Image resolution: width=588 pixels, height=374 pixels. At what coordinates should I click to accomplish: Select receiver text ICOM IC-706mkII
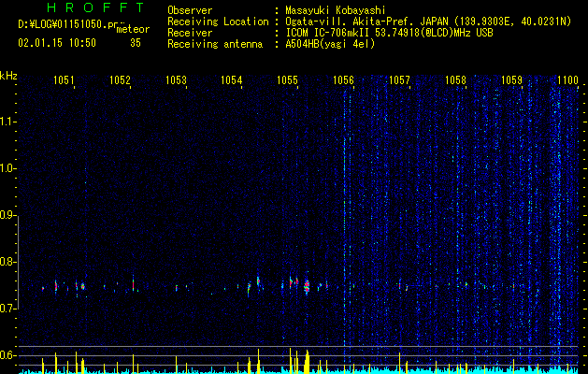327,33
